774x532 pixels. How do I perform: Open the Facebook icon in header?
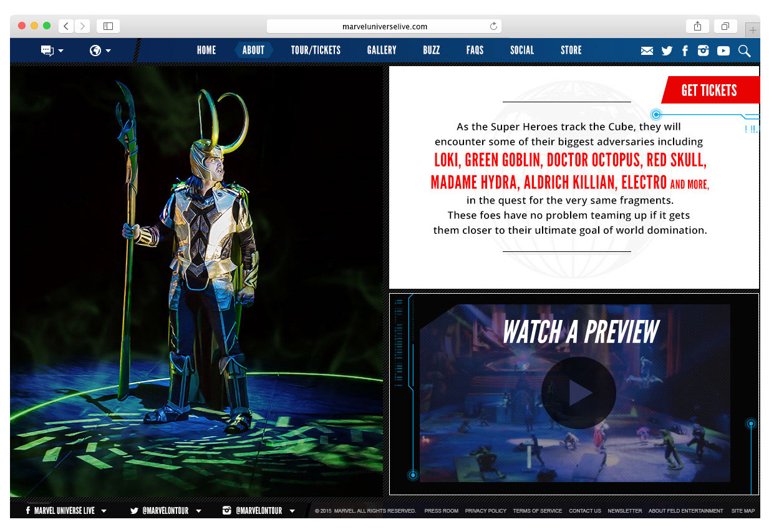pos(685,51)
